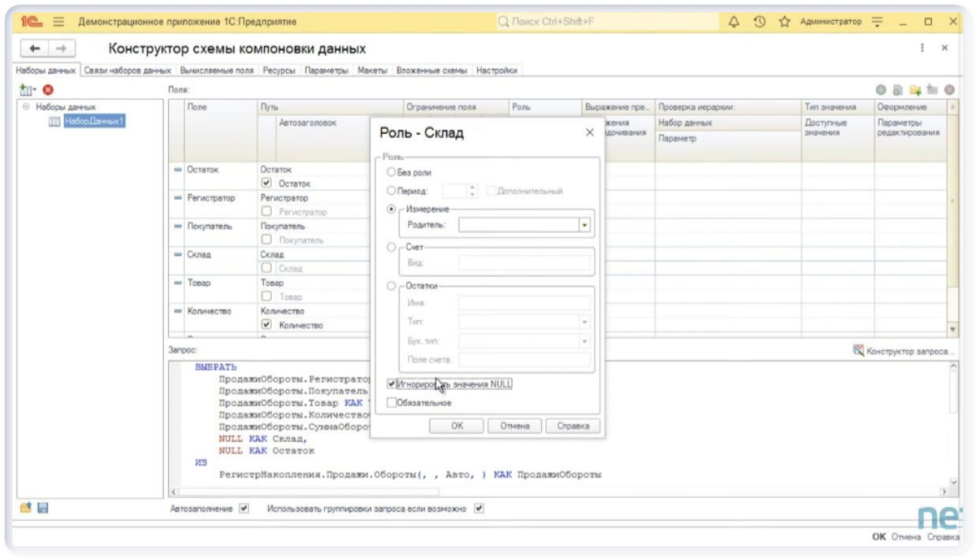
Task: Open the history clock icon
Action: point(759,22)
